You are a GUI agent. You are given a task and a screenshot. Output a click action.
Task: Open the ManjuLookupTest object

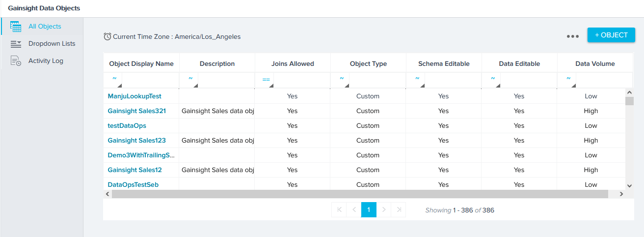click(134, 96)
